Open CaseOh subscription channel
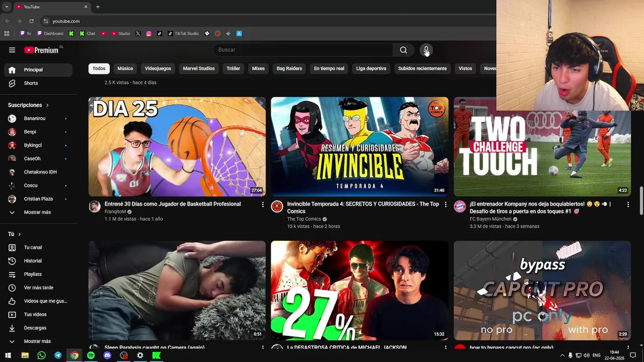The width and height of the screenshot is (644, 362). (38, 159)
